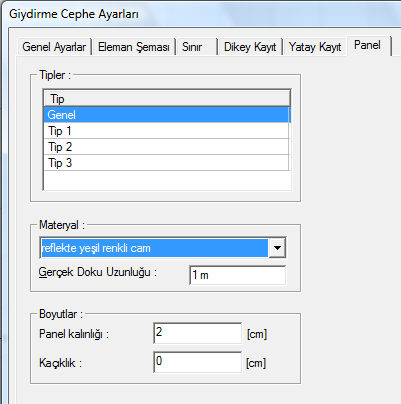Open the Genel Ayarlar tab
The width and height of the screenshot is (401, 404).
[54, 47]
